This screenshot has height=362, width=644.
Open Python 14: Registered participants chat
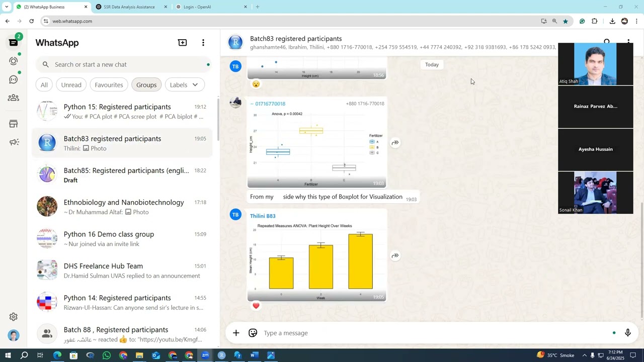[122, 302]
